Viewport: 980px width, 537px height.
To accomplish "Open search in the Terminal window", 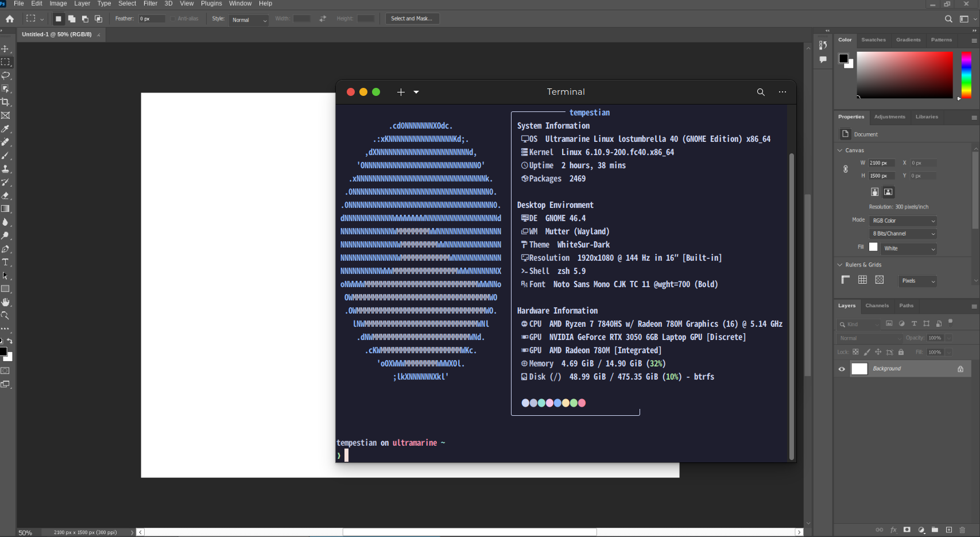I will [761, 92].
